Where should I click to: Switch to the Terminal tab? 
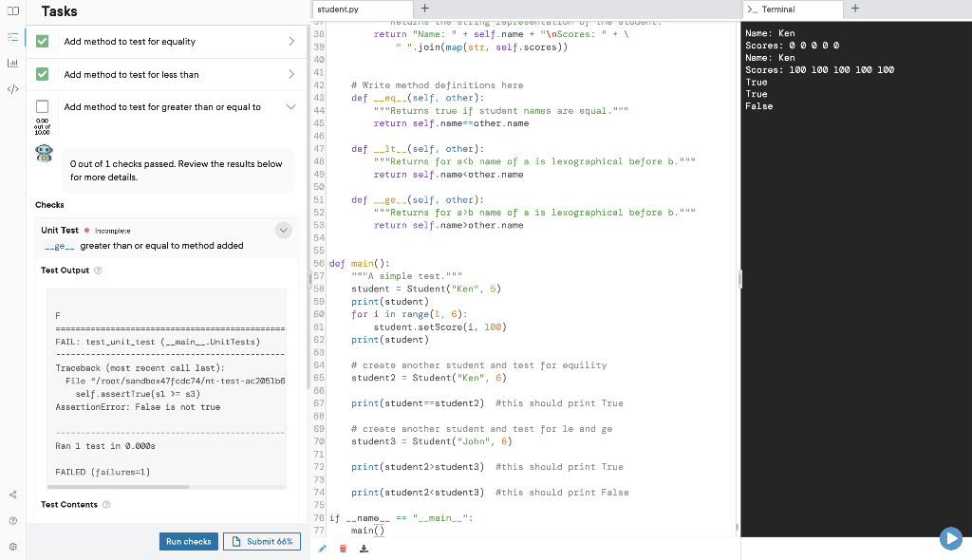pyautogui.click(x=793, y=9)
